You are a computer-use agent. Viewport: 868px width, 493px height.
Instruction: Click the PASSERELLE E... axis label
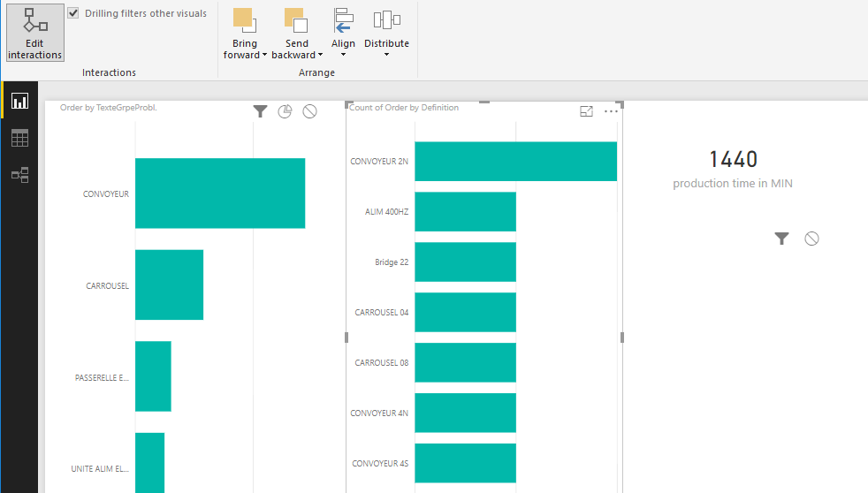[x=102, y=377]
